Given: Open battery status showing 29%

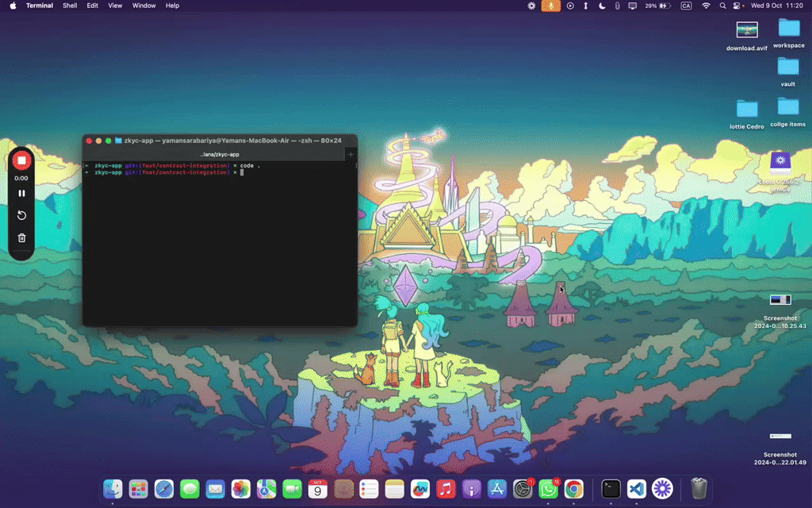Looking at the screenshot, I should click(658, 6).
